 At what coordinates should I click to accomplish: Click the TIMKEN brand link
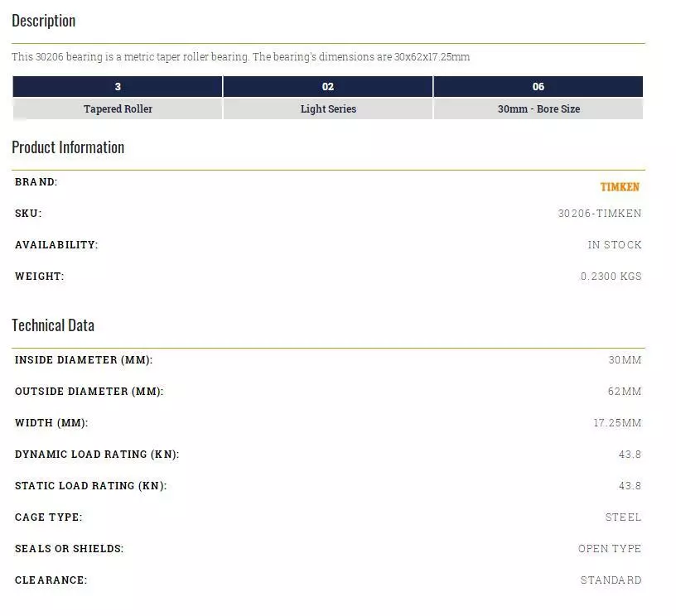pyautogui.click(x=620, y=187)
